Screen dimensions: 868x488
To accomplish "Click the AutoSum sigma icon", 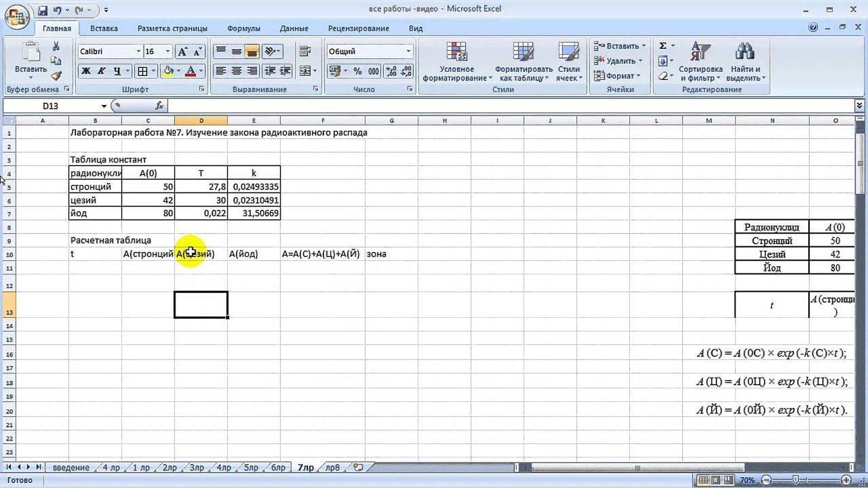I will point(663,46).
